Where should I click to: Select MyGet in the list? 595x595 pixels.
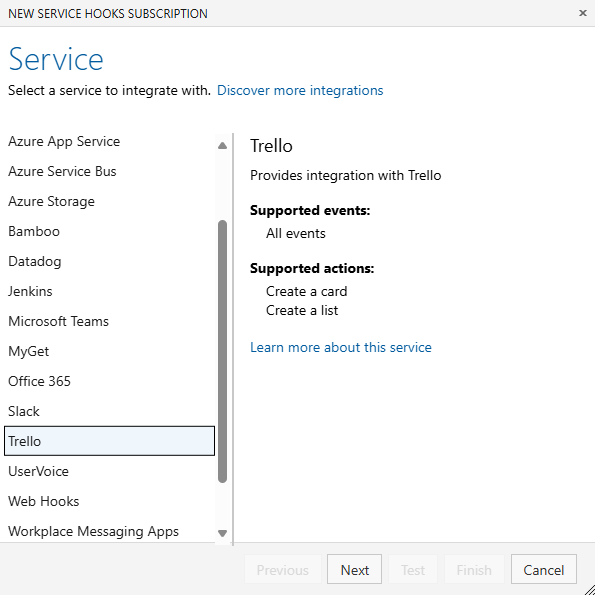(x=109, y=351)
